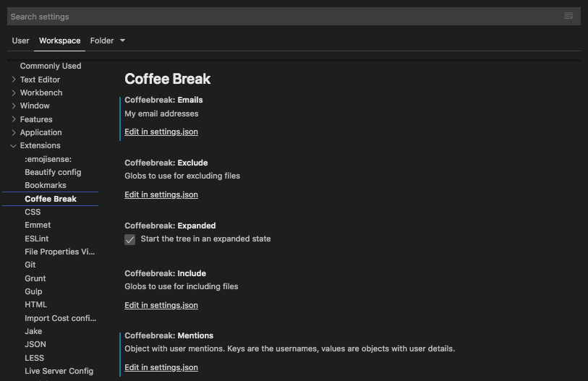Toggle the Coffeebreak Expanded checkbox
The width and height of the screenshot is (588, 381).
click(129, 239)
